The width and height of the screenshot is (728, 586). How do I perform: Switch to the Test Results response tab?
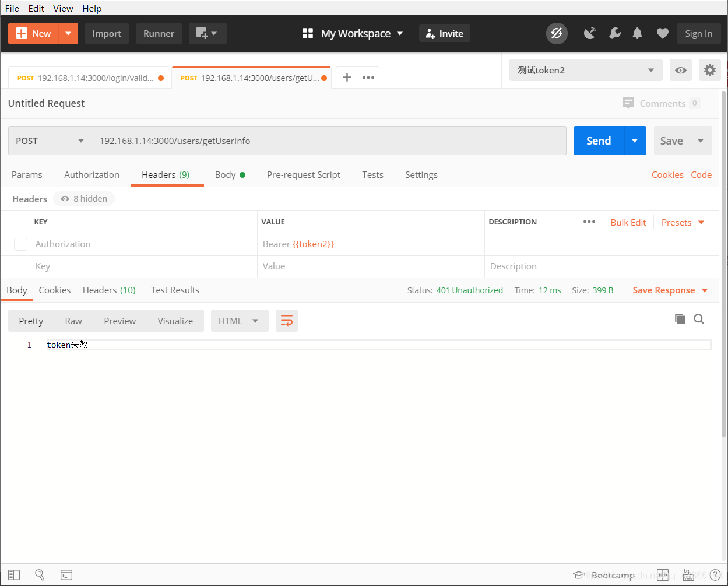coord(175,290)
